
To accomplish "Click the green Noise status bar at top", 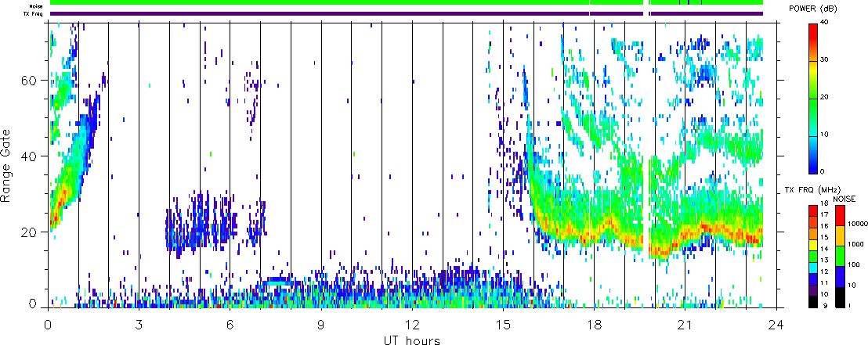I will pos(407,3).
